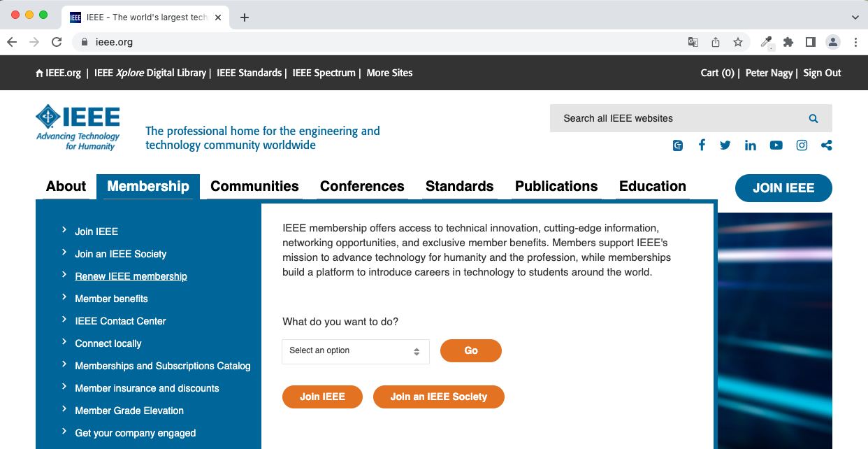Open the Standards menu tab
Image resolution: width=868 pixels, height=449 pixels.
[x=459, y=186]
